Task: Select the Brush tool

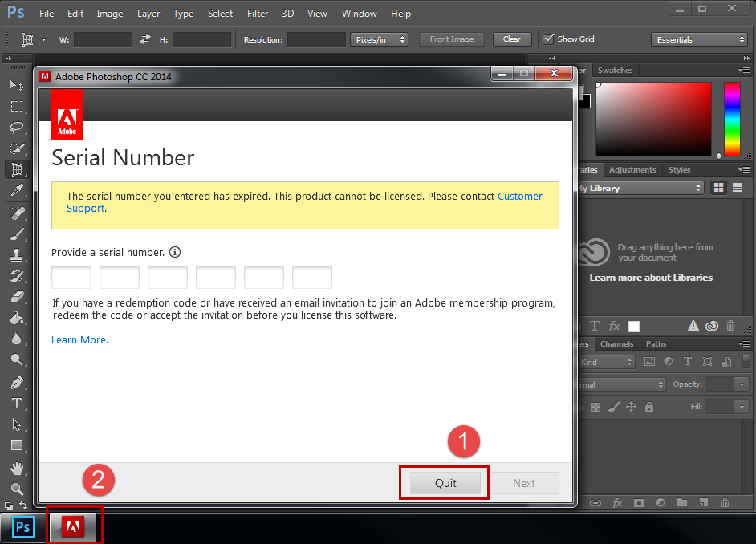Action: tap(17, 234)
